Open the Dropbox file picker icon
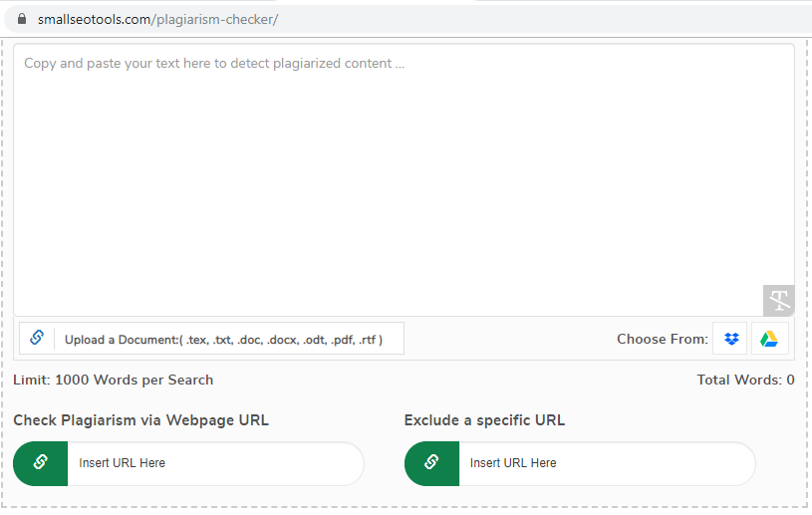812x515 pixels. click(x=731, y=339)
